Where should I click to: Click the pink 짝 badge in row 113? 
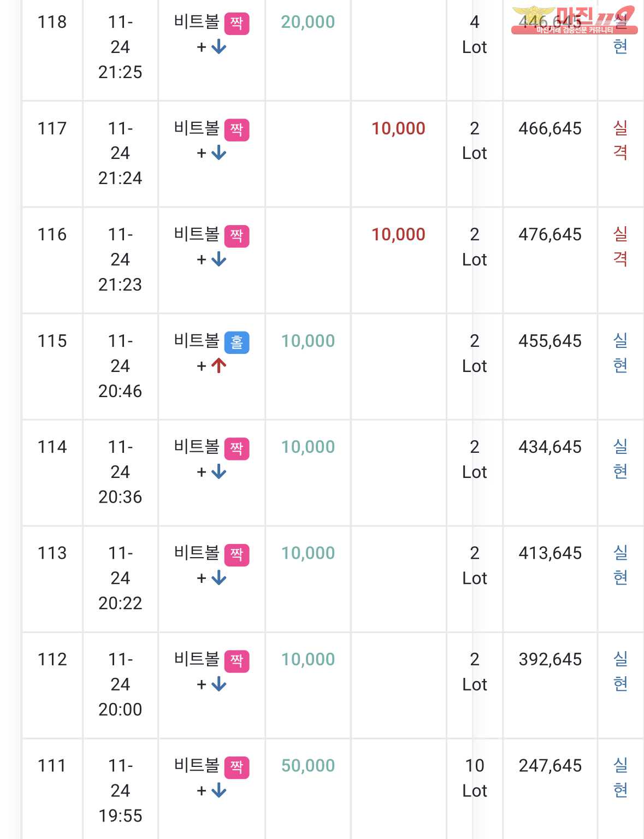[237, 555]
